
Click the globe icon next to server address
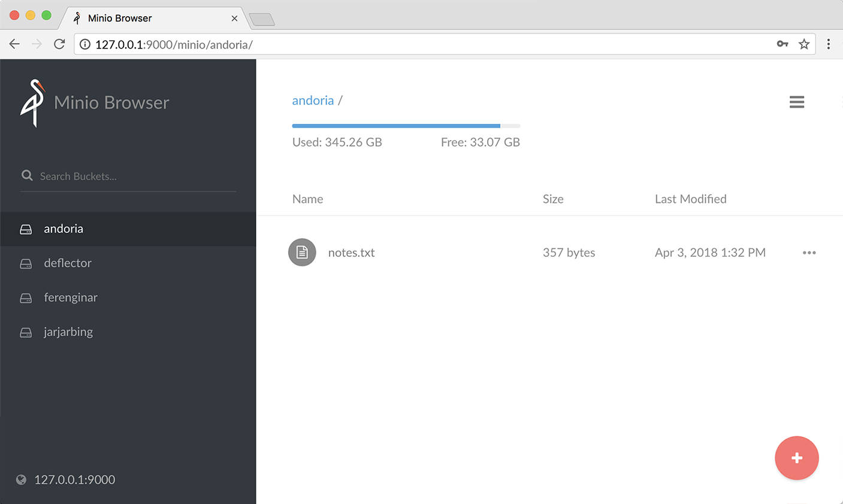[22, 479]
